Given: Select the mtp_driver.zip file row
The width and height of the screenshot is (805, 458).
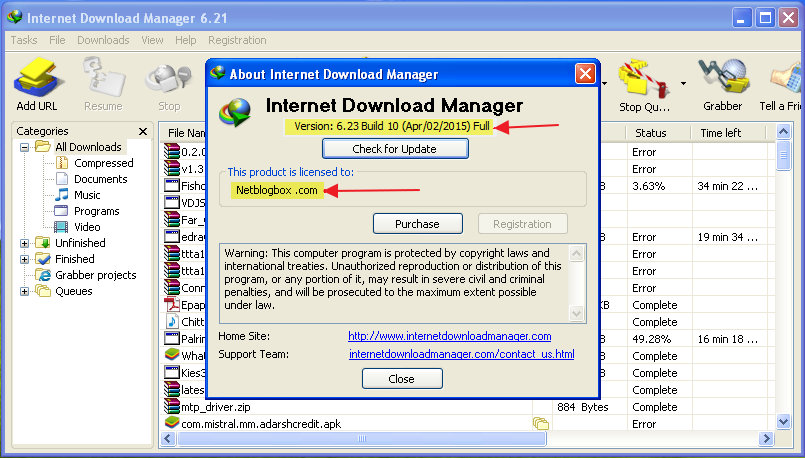Looking at the screenshot, I should click(x=466, y=407).
